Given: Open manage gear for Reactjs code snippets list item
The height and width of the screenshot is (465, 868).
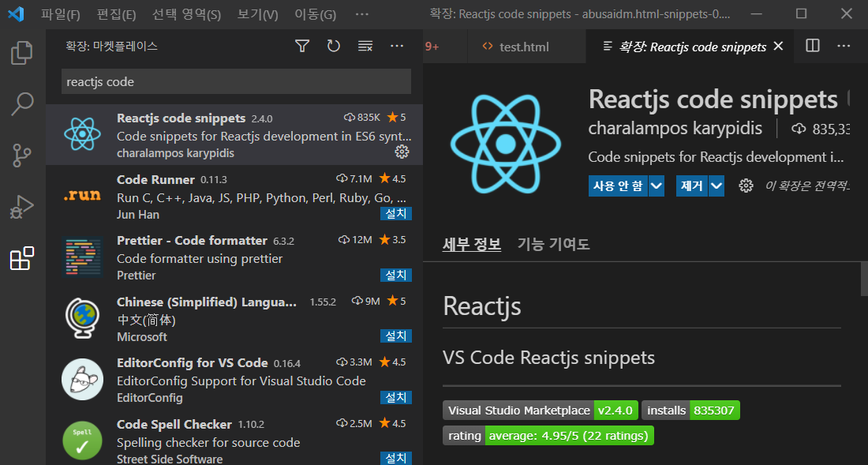Looking at the screenshot, I should (402, 152).
